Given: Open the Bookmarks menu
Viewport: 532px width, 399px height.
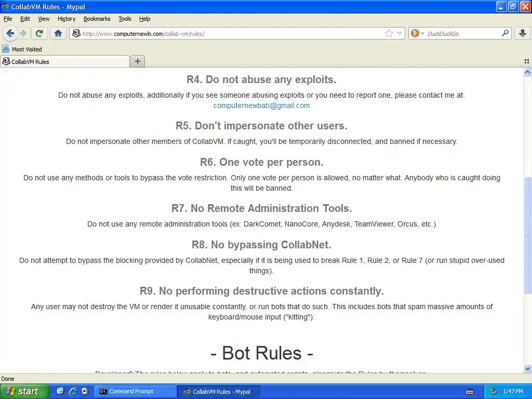Looking at the screenshot, I should pos(97,19).
